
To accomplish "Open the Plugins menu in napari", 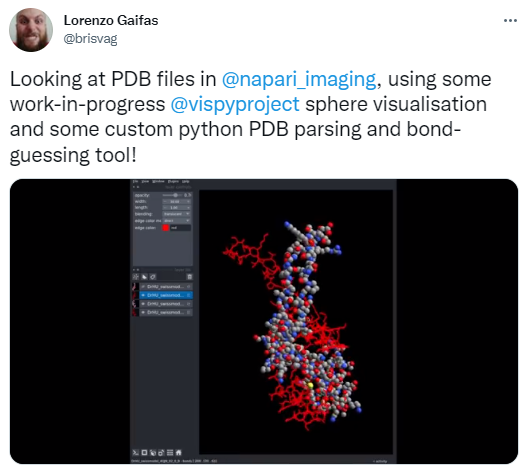I will (173, 181).
